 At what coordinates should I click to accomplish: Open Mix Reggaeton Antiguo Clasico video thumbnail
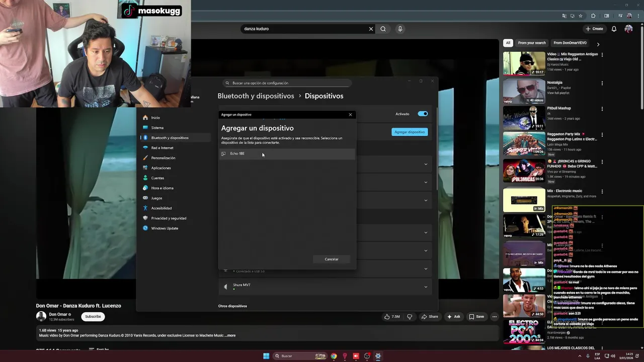click(524, 63)
